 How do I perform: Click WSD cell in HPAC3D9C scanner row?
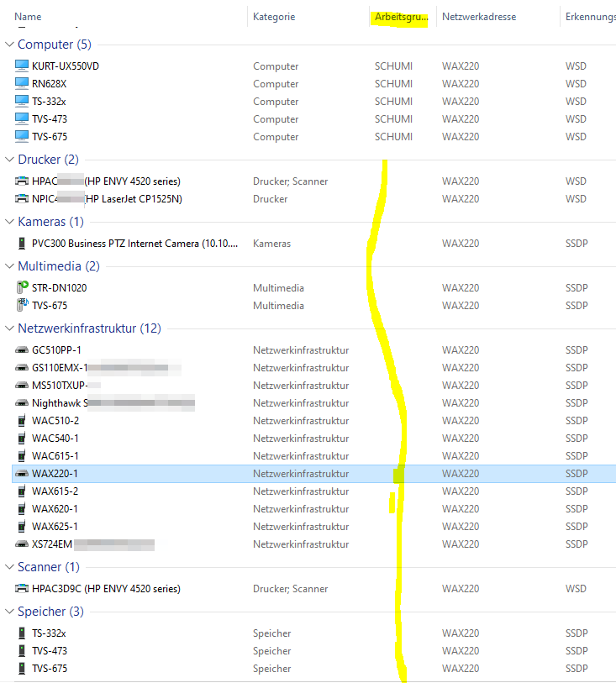click(x=576, y=588)
